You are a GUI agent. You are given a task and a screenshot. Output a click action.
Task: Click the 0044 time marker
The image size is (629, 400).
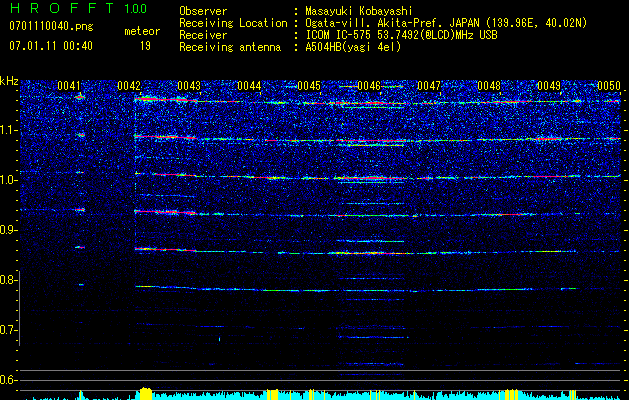click(x=249, y=85)
